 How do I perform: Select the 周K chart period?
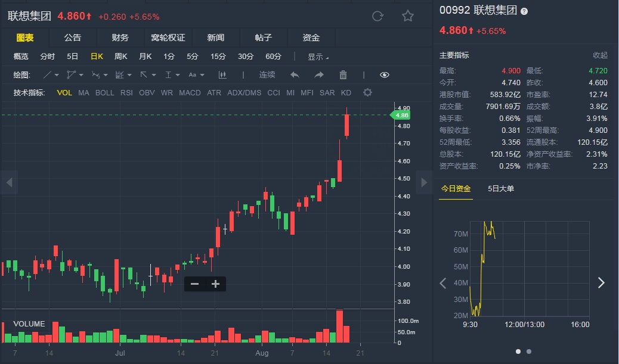pyautogui.click(x=121, y=57)
